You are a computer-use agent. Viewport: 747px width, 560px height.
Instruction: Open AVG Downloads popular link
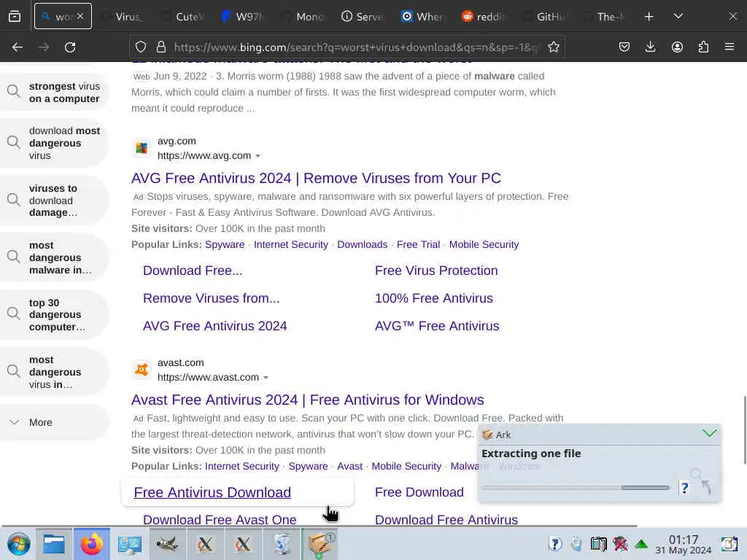tap(362, 245)
